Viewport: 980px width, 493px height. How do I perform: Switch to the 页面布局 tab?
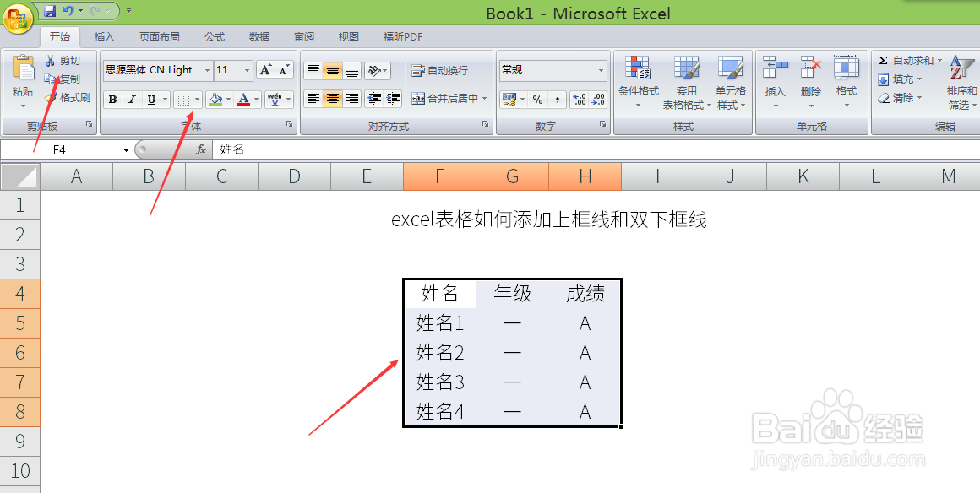click(159, 37)
